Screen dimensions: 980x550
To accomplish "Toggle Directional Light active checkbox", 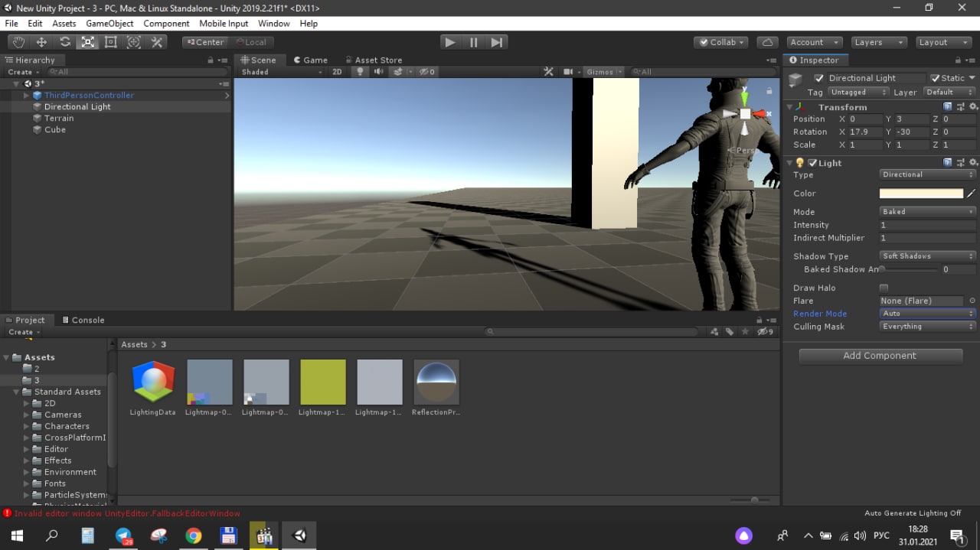I will [819, 78].
